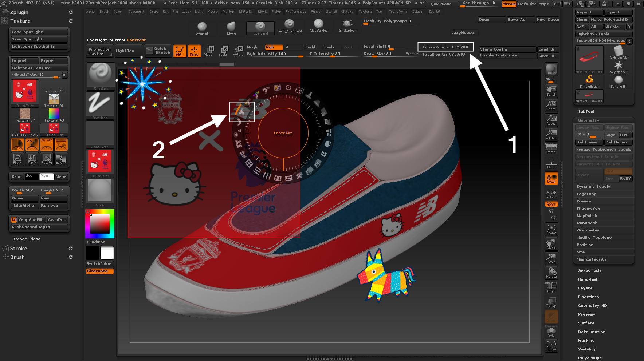Click the Xpose icon
644x361 pixels.
point(551,345)
